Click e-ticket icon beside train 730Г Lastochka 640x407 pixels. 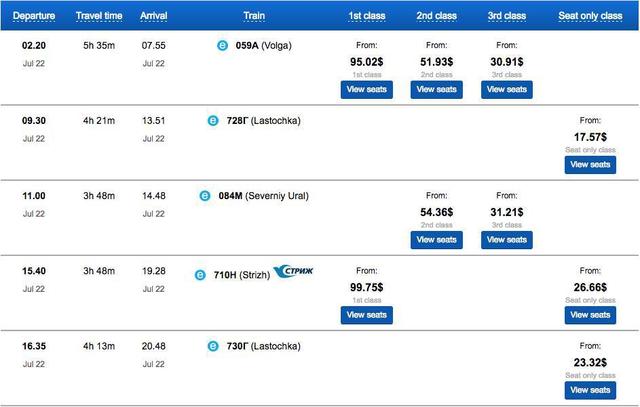[x=212, y=346]
